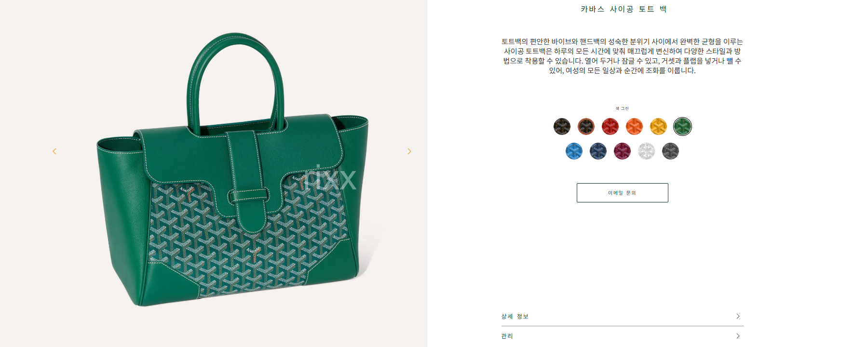Select the navy blue color swatch
The width and height of the screenshot is (868, 347).
tap(598, 151)
